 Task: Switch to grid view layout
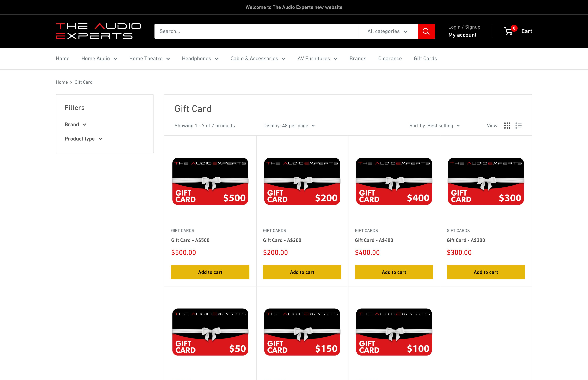click(x=507, y=126)
